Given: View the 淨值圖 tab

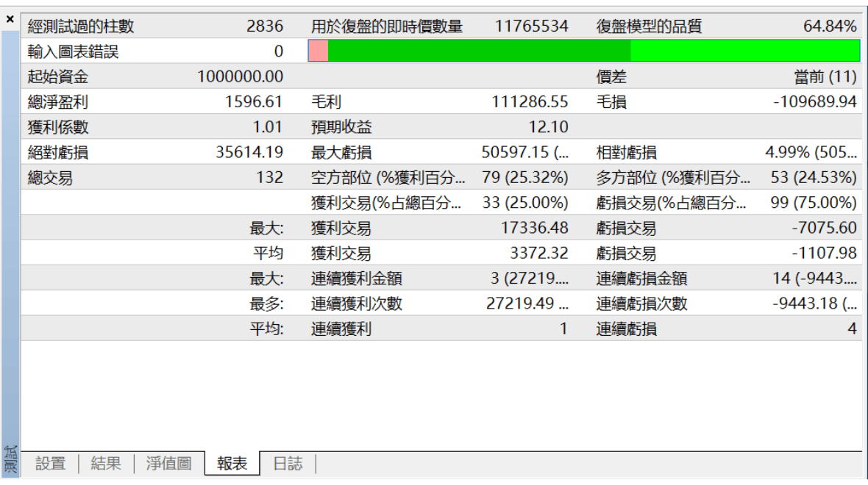Looking at the screenshot, I should coord(168,464).
